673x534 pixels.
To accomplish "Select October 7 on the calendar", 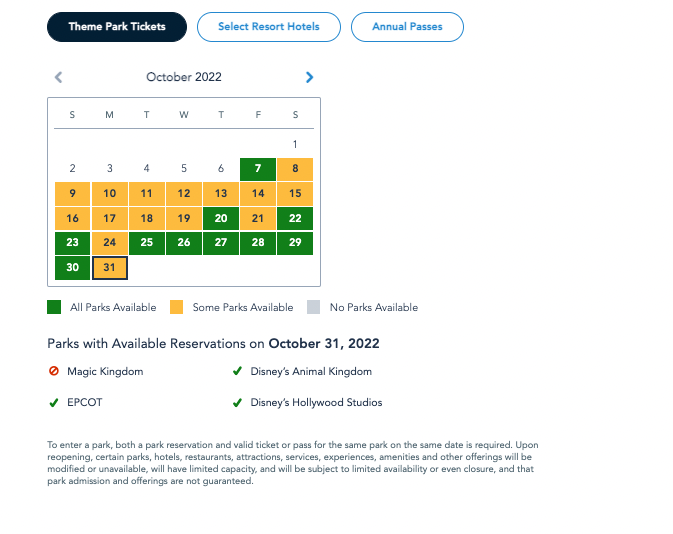I will (258, 169).
